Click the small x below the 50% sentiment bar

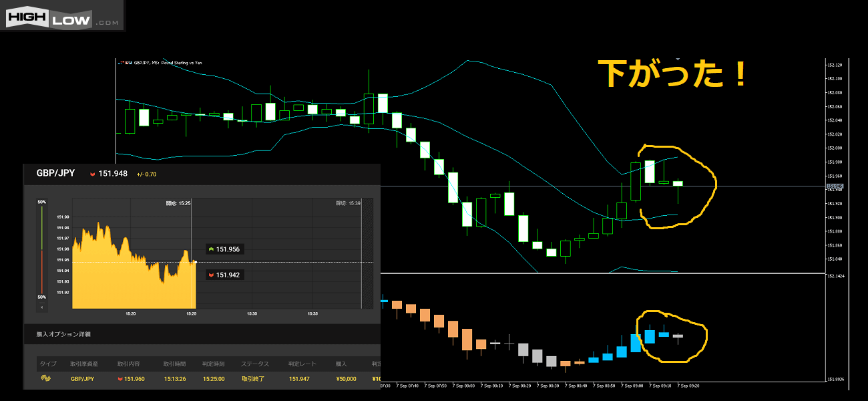41,307
